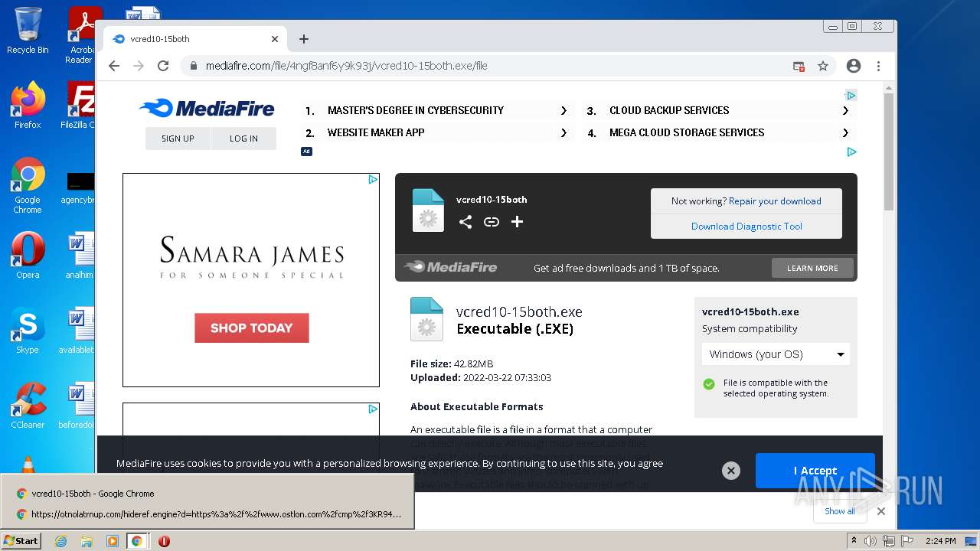Open Master's Degree in Cybersecurity ad link
Viewport: 980px width, 551px height.
(437, 110)
